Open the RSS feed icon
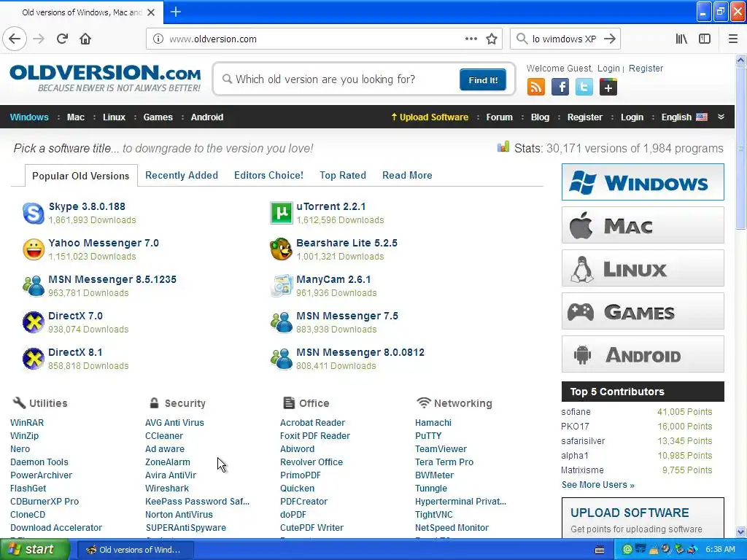The width and height of the screenshot is (747, 560). [536, 87]
